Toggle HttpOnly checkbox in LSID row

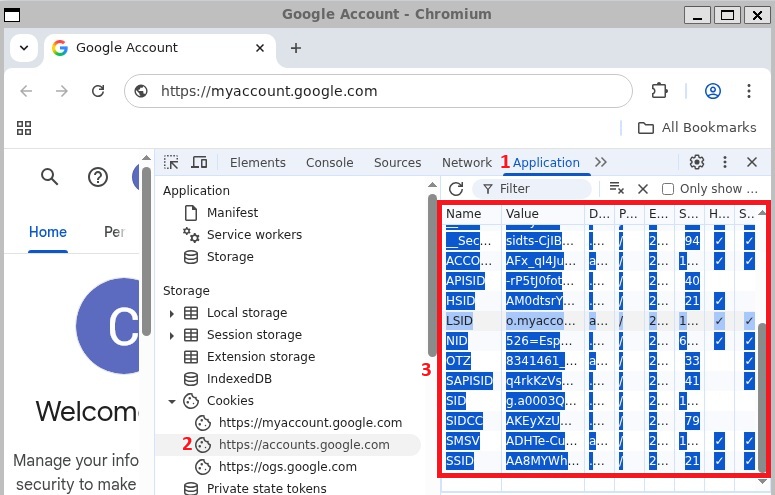click(x=719, y=321)
